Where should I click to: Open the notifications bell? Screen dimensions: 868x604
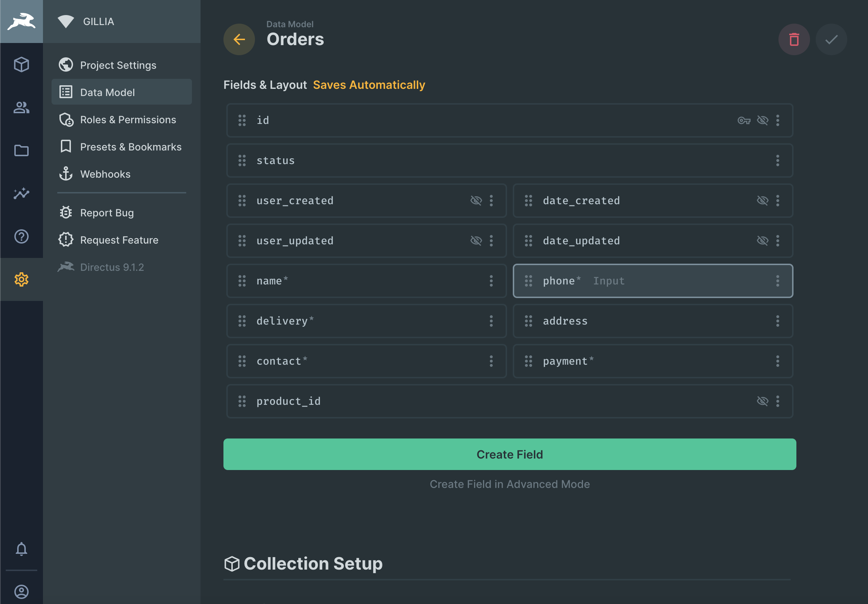21,548
